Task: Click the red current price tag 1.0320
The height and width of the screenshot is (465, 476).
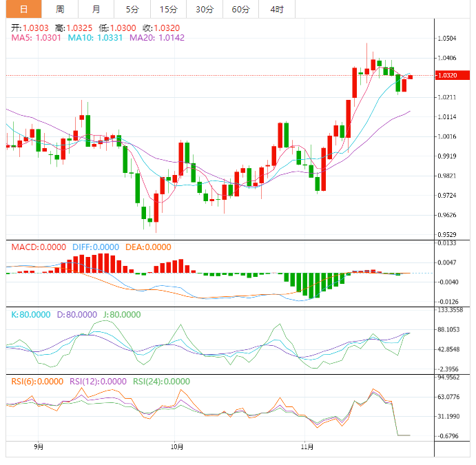Action: click(x=453, y=75)
